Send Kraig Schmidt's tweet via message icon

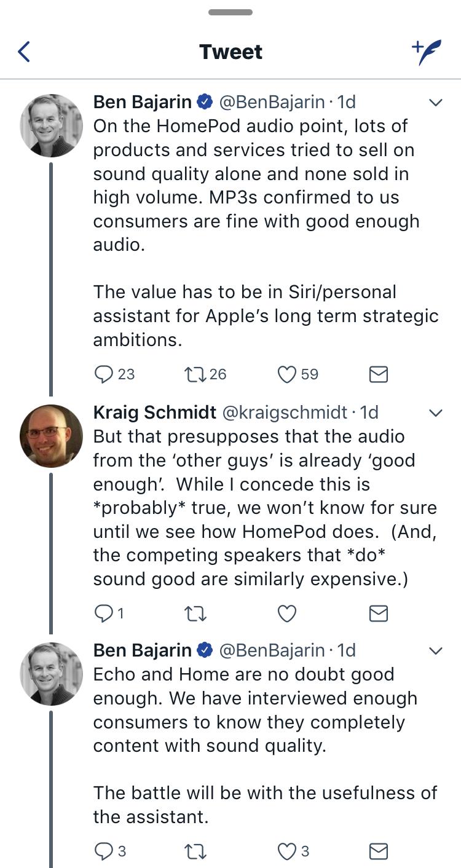[x=378, y=613]
